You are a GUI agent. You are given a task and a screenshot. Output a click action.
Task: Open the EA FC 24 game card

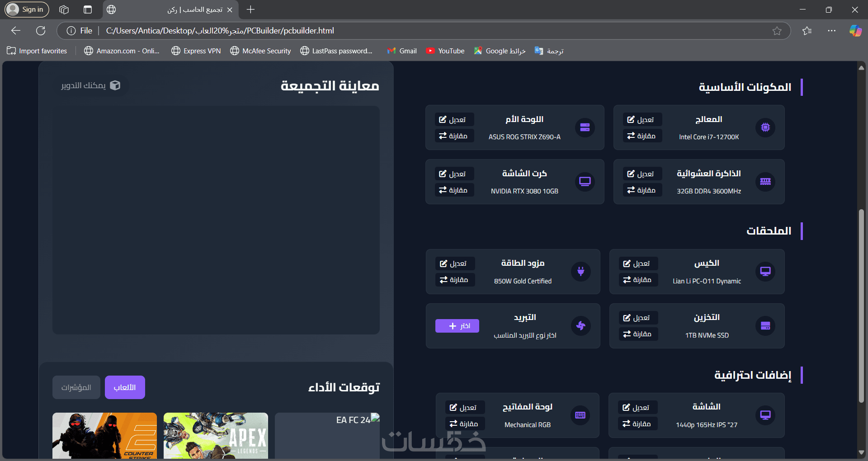pos(327,436)
